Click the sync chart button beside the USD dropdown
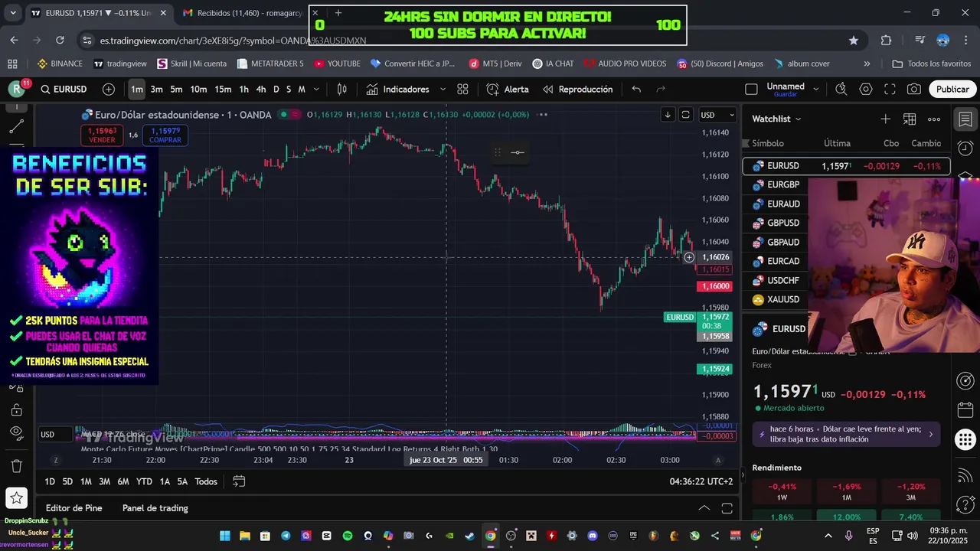This screenshot has width=980, height=551. pos(686,115)
